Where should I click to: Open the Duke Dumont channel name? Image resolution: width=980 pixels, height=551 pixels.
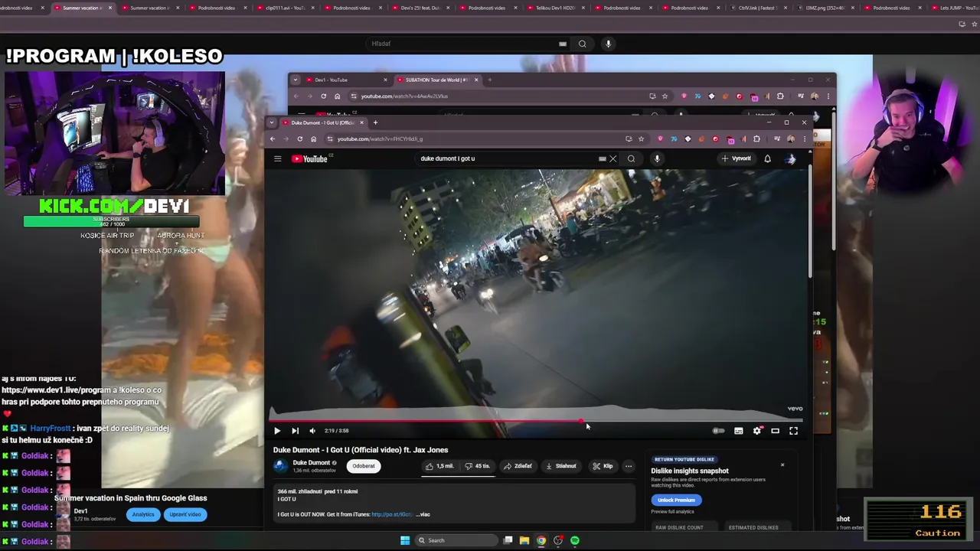(311, 463)
